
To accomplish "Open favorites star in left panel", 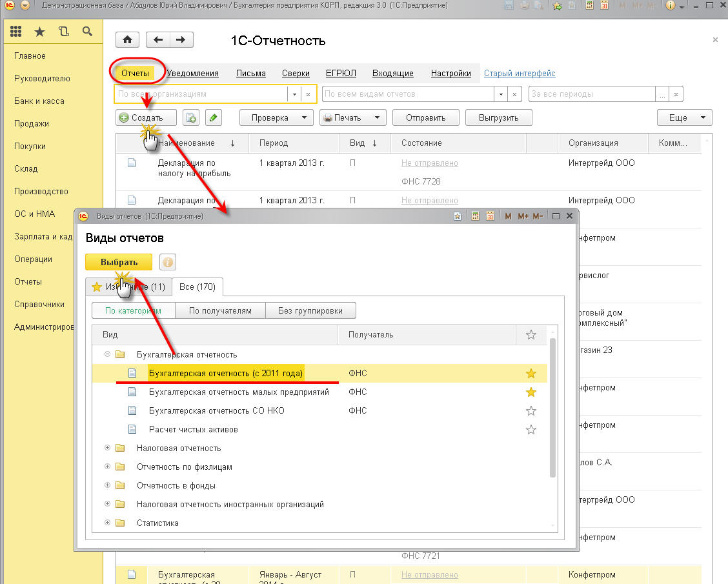I will [x=40, y=32].
